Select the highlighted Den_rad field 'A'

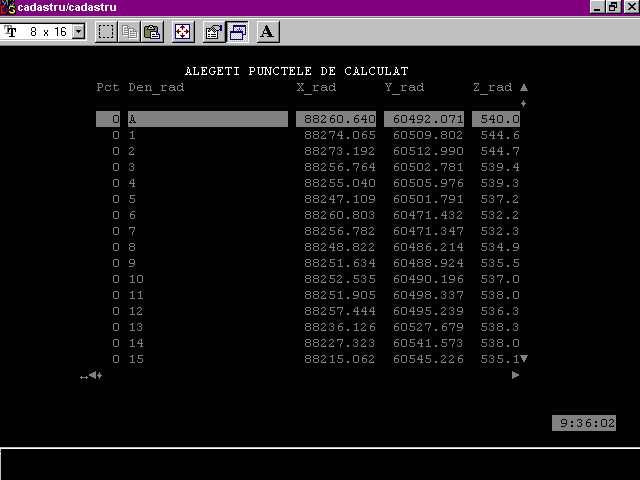coord(207,119)
